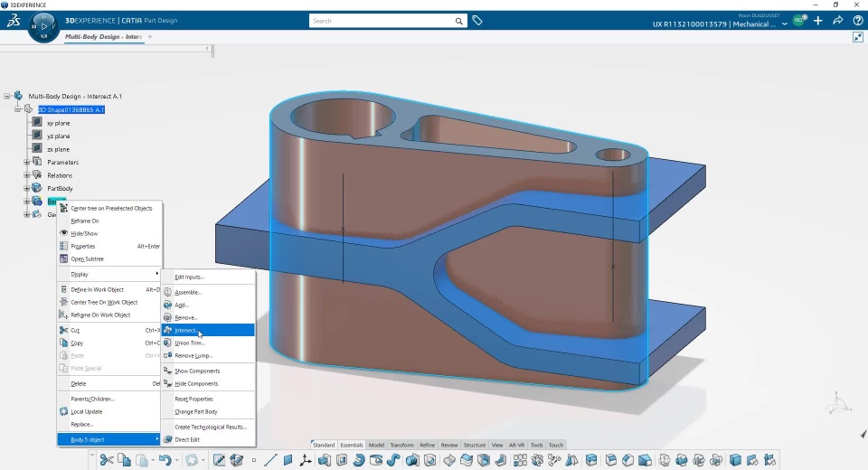The height and width of the screenshot is (470, 868).
Task: Click the Search input field
Action: pos(382,21)
